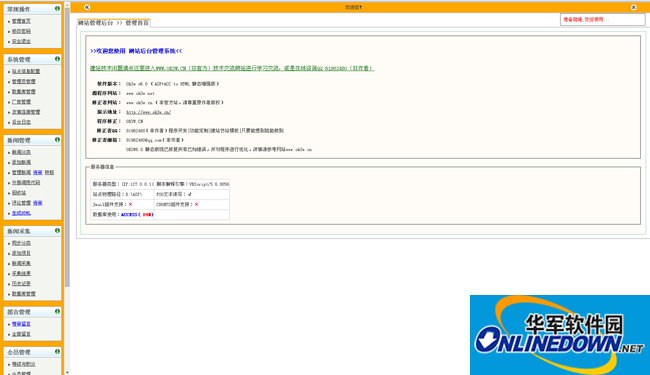This screenshot has height=375, width=650.
Task: Collapse the 会员管理 section via its green icon
Action: point(57,351)
